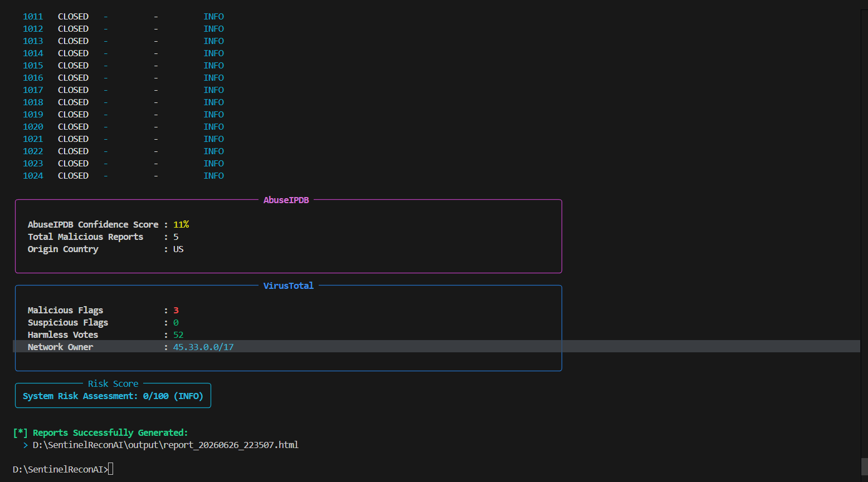Screen dimensions: 868x482
Task: Click INFO severity in port 1012 row
Action: 213,29
